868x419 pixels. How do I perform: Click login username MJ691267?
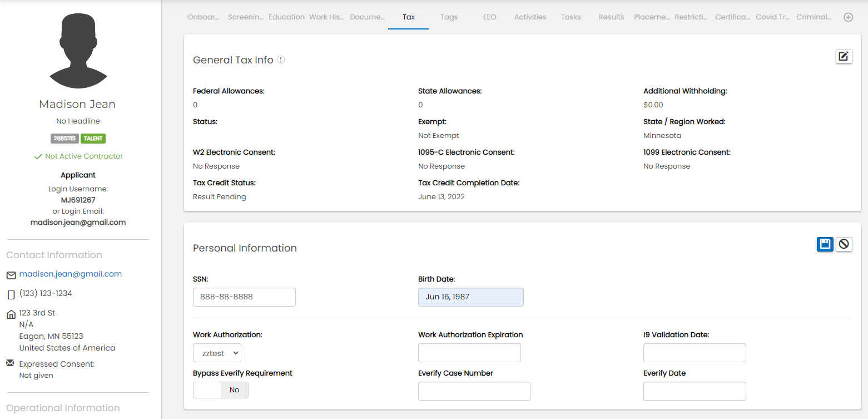(78, 200)
